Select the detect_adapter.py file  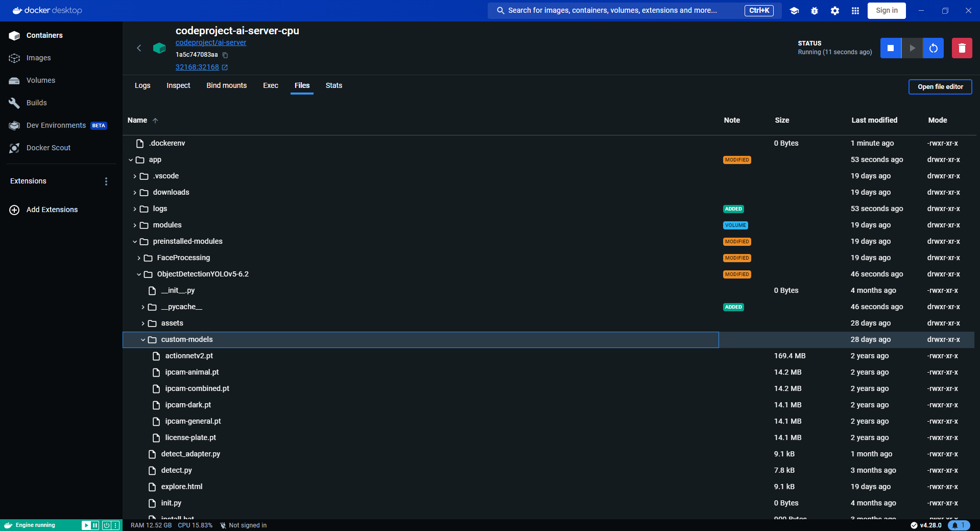coord(190,454)
